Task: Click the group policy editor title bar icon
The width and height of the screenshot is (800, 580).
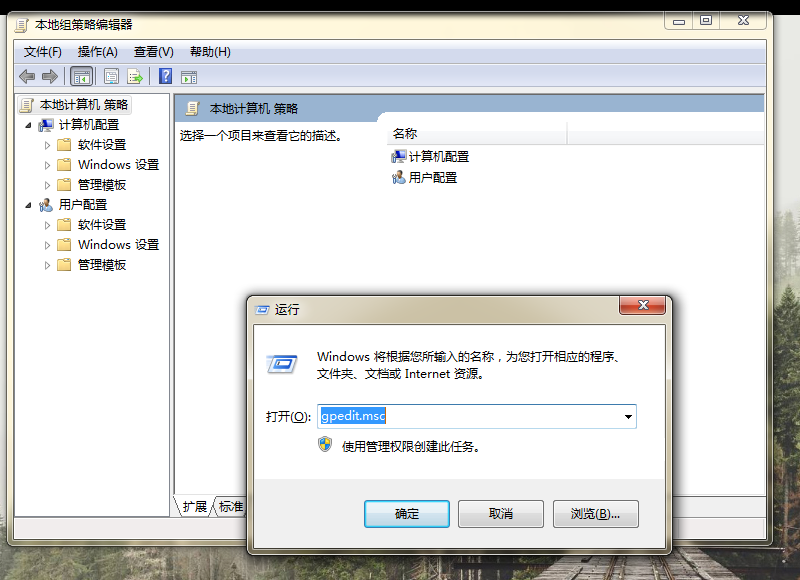Action: 21,25
